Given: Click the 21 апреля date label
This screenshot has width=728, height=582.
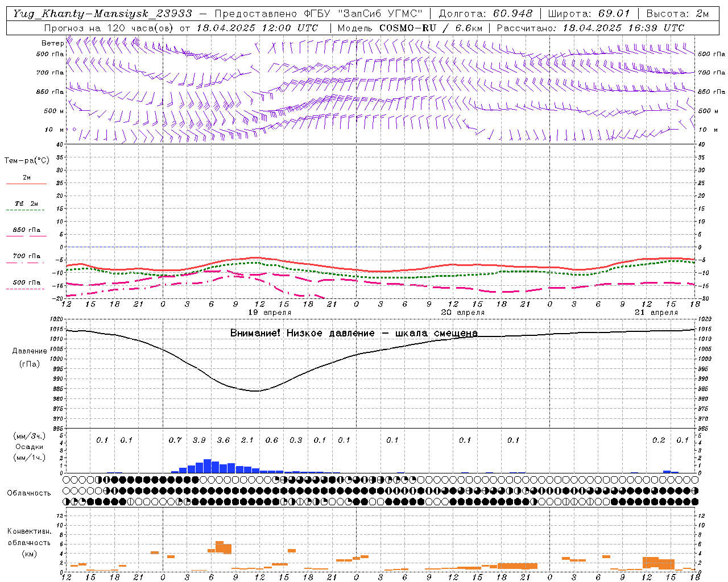Looking at the screenshot, I should 656,313.
